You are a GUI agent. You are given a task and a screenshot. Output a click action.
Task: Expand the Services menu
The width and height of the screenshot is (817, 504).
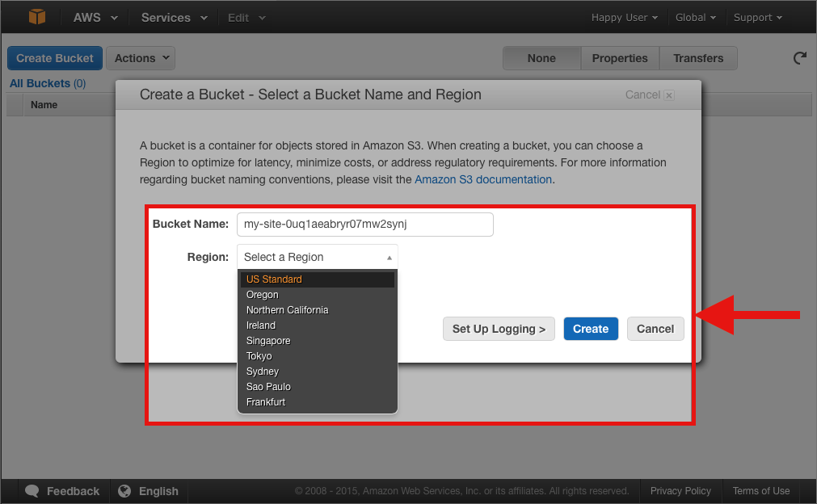174,18
